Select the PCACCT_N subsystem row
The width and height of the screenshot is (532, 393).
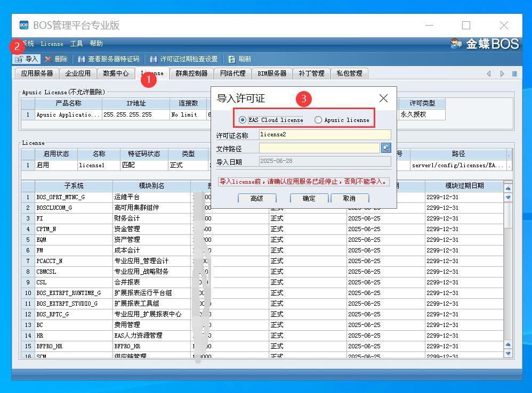click(74, 261)
